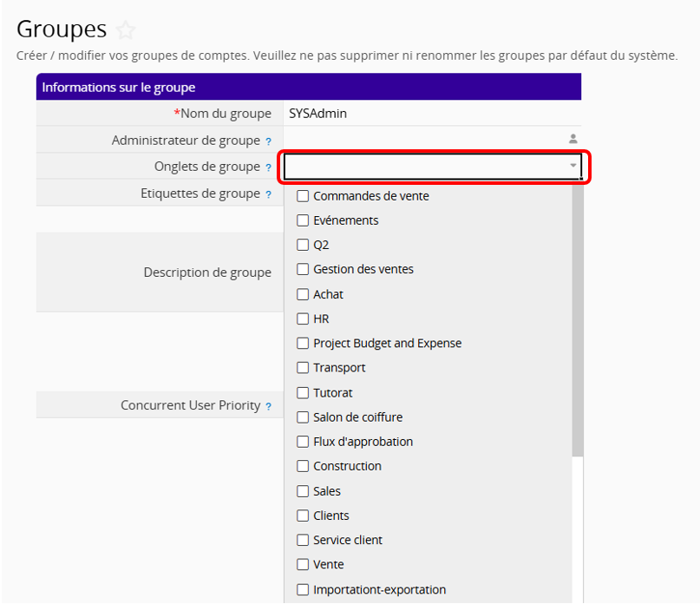700x604 pixels.
Task: Enable the Transport checkbox
Action: pyautogui.click(x=303, y=368)
